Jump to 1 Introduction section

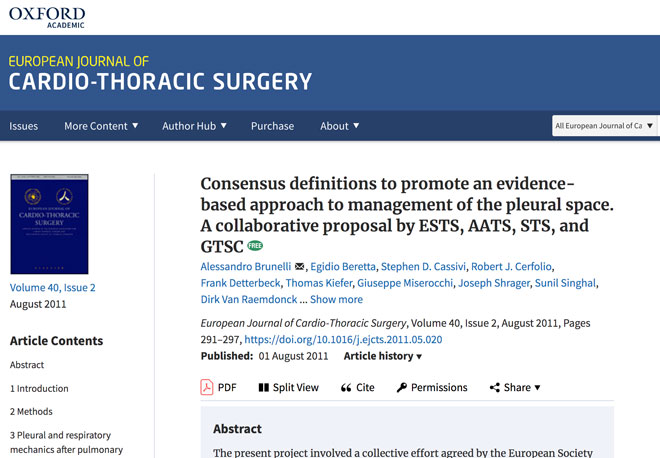pyautogui.click(x=39, y=389)
